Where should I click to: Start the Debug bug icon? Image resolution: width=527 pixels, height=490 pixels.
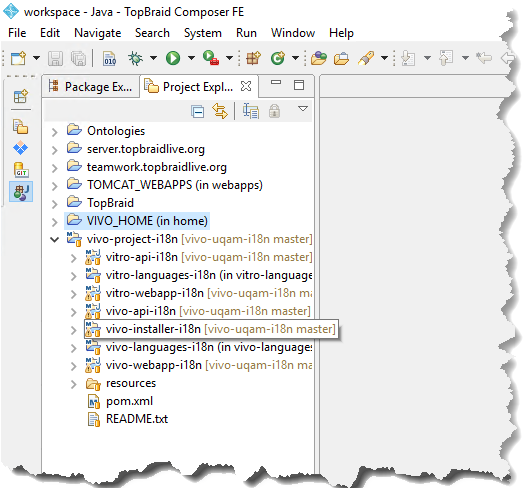click(x=135, y=58)
